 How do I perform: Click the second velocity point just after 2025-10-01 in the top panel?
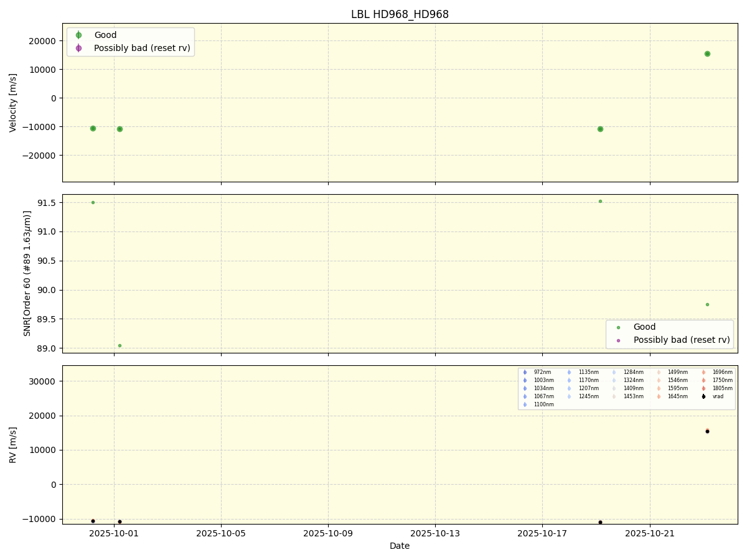(x=120, y=129)
